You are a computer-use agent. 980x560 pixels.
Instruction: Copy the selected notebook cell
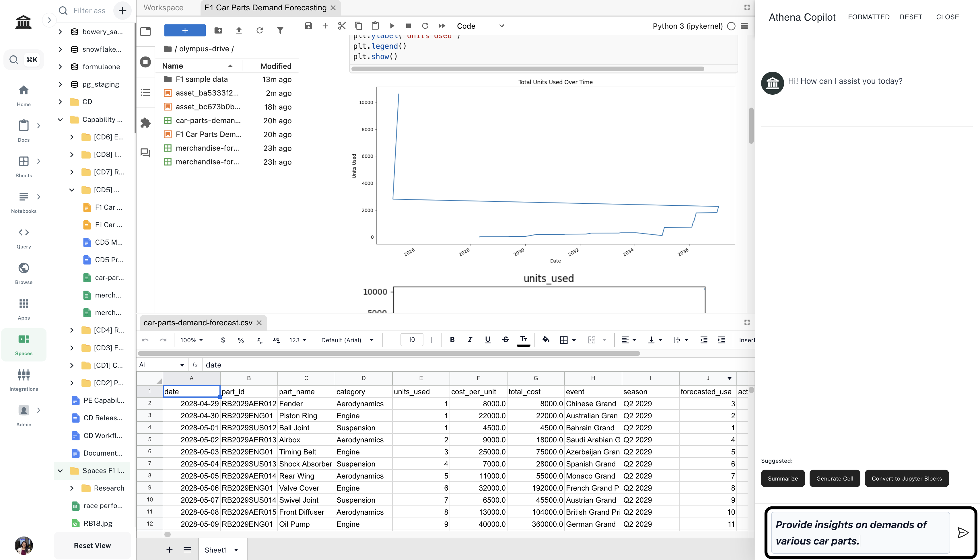click(x=358, y=26)
